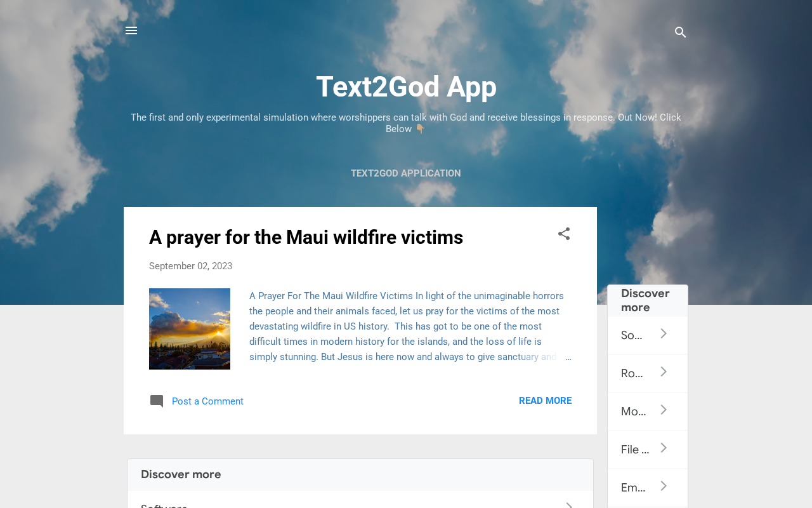The image size is (812, 508).
Task: Open the sunset post thumbnail image
Action: (x=190, y=329)
